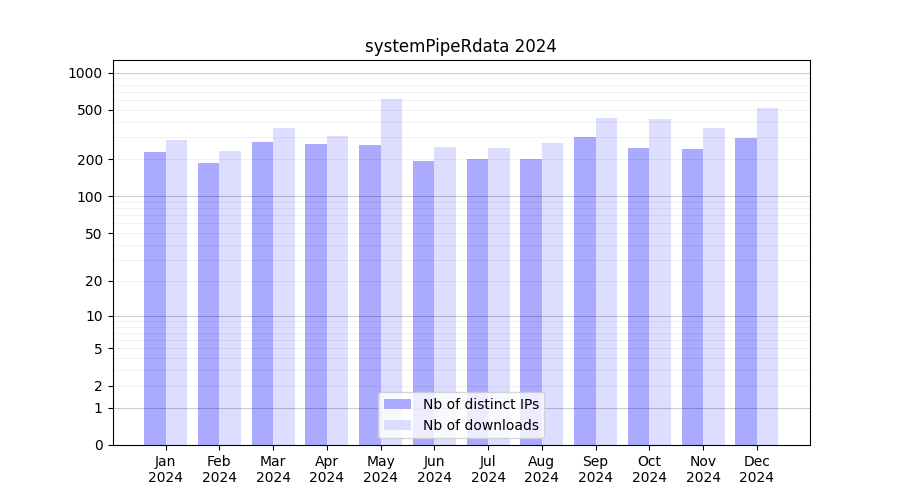Image resolution: width=900 pixels, height=500 pixels.
Task: Click the Feb 2024 distinct IPs bar
Action: pos(208,304)
